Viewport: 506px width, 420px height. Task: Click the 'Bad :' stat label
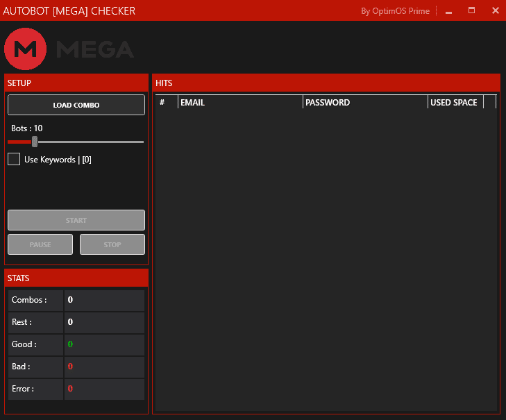[x=21, y=367]
